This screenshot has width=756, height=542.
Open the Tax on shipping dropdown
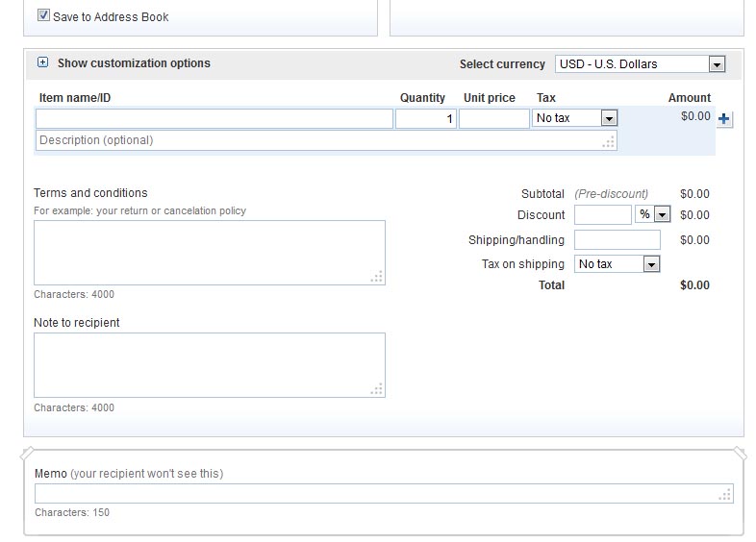[617, 264]
